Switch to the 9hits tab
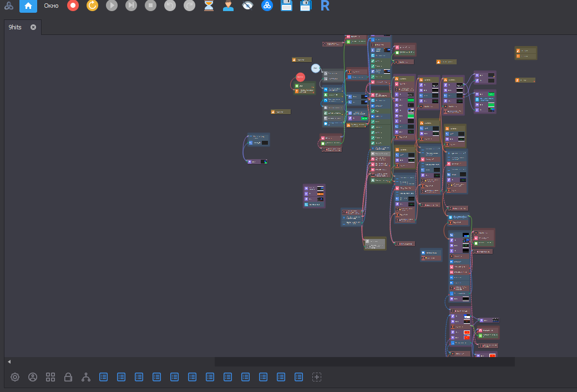577x392 pixels. click(x=15, y=27)
